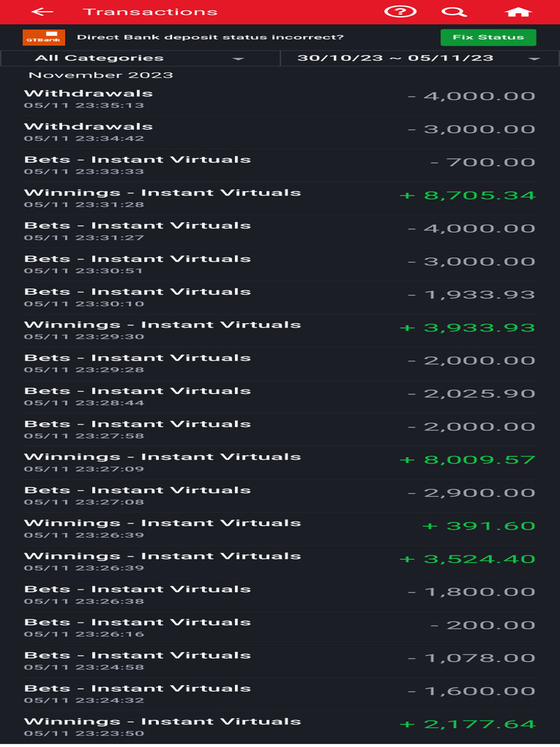Viewport: 560px width, 747px height.
Task: Open the 3,000.00 withdrawal at 23:34:42
Action: (x=280, y=132)
